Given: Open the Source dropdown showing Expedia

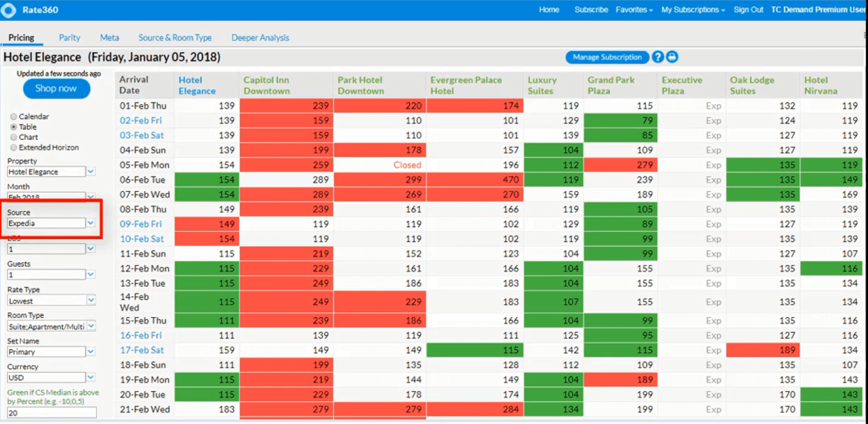Looking at the screenshot, I should click(51, 223).
